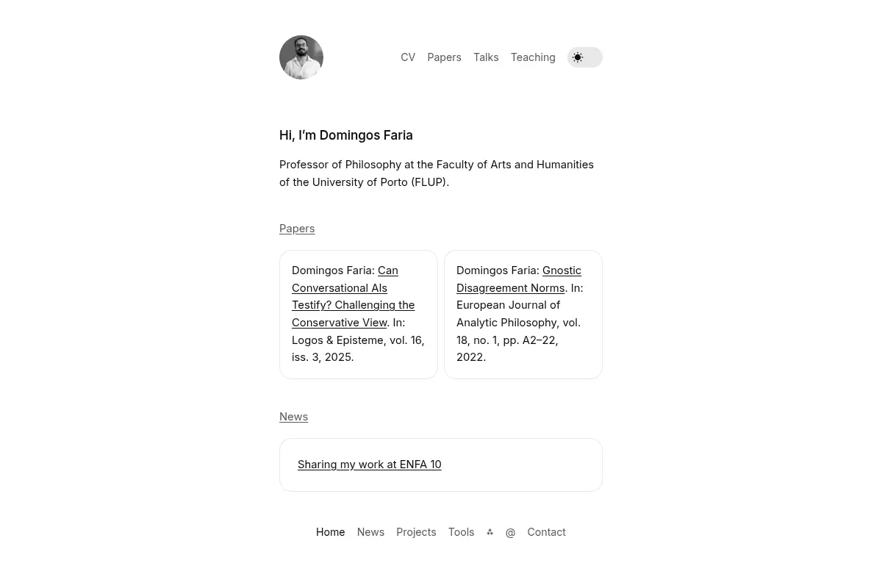Open the Gnostic Disagreement Norms paper
The image size is (882, 588).
(x=519, y=279)
